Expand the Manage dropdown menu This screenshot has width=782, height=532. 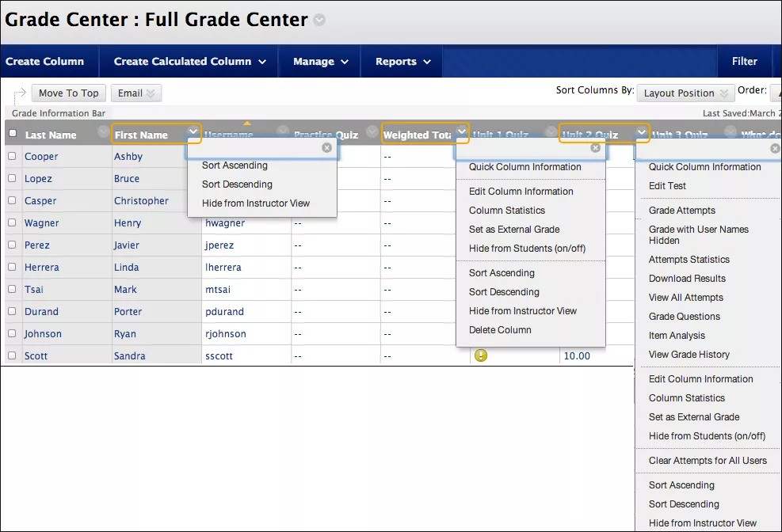(321, 62)
